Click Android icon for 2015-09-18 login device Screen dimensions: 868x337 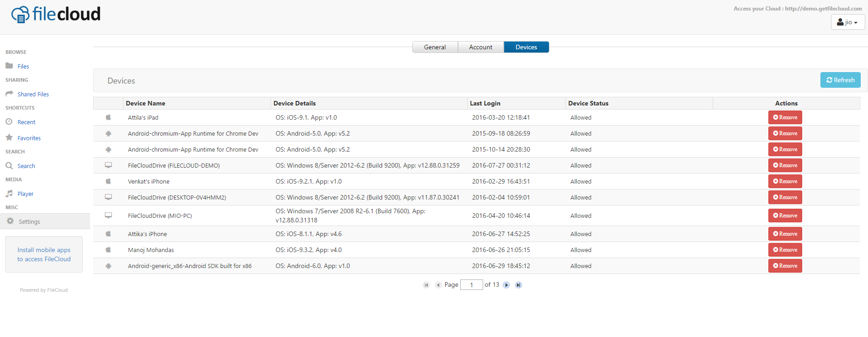(x=108, y=133)
